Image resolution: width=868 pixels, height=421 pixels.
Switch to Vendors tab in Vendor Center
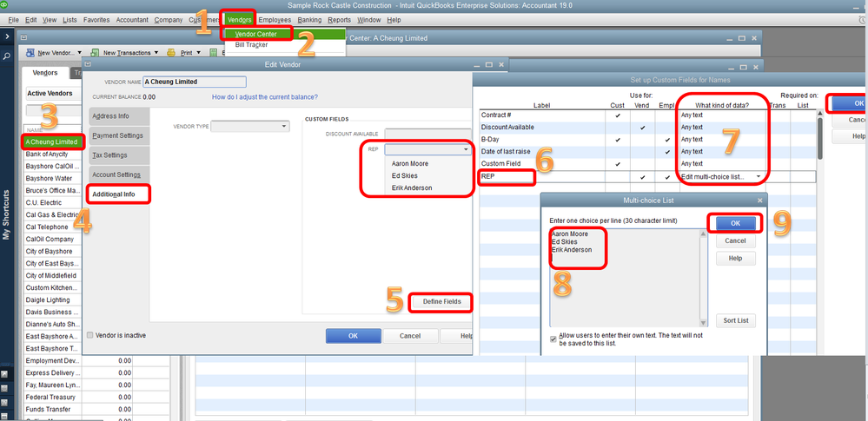[45, 73]
